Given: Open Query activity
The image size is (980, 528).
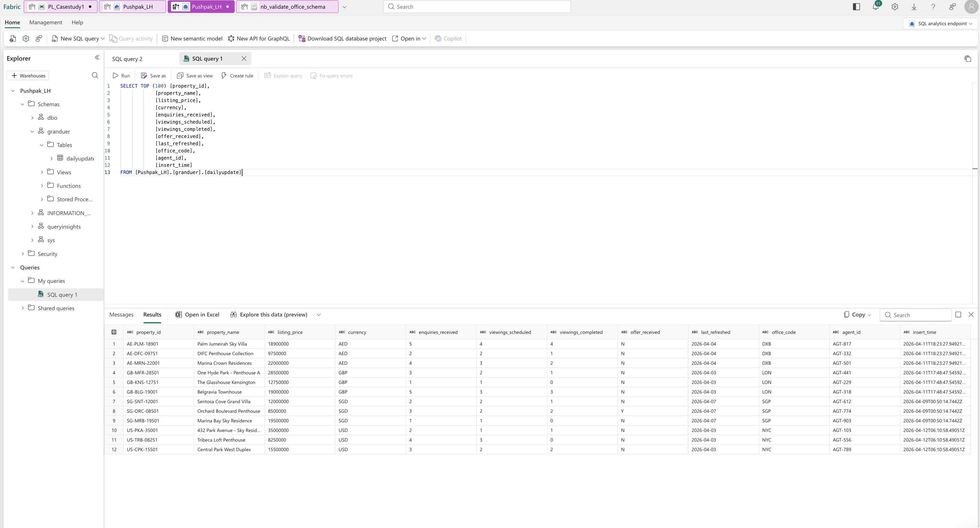Looking at the screenshot, I should pos(131,38).
